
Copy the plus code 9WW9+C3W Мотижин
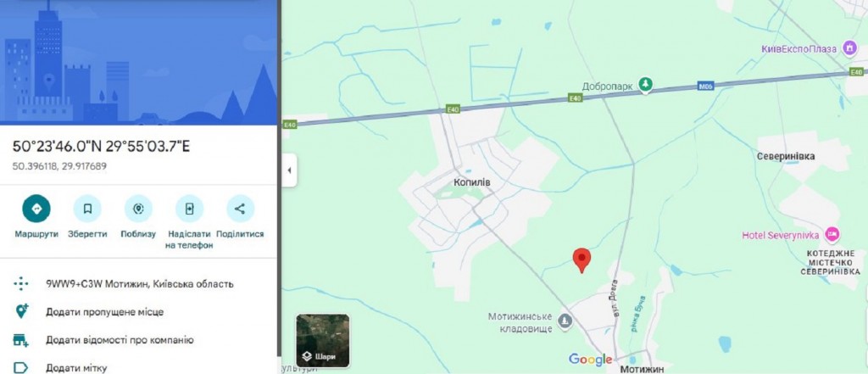point(138,284)
